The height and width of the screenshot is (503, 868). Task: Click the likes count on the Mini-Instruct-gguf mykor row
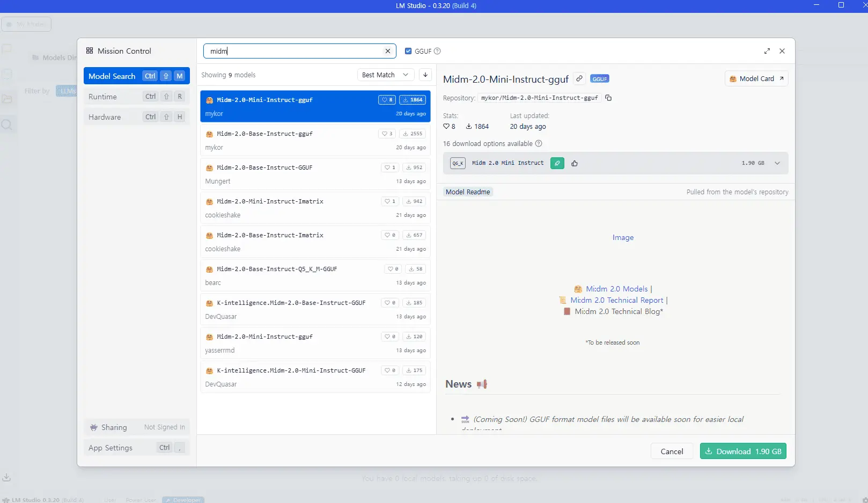coord(387,100)
